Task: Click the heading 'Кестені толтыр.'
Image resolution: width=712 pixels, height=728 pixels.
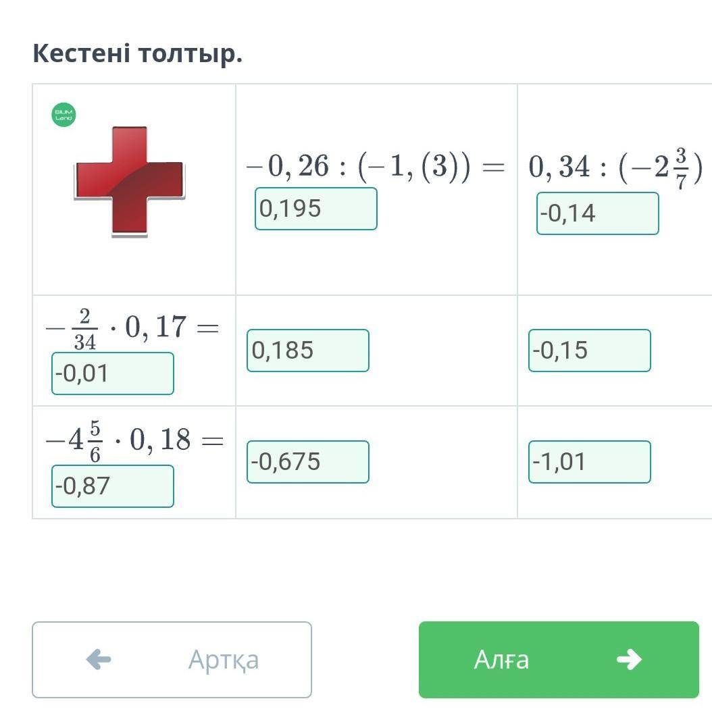Action: coord(137,53)
